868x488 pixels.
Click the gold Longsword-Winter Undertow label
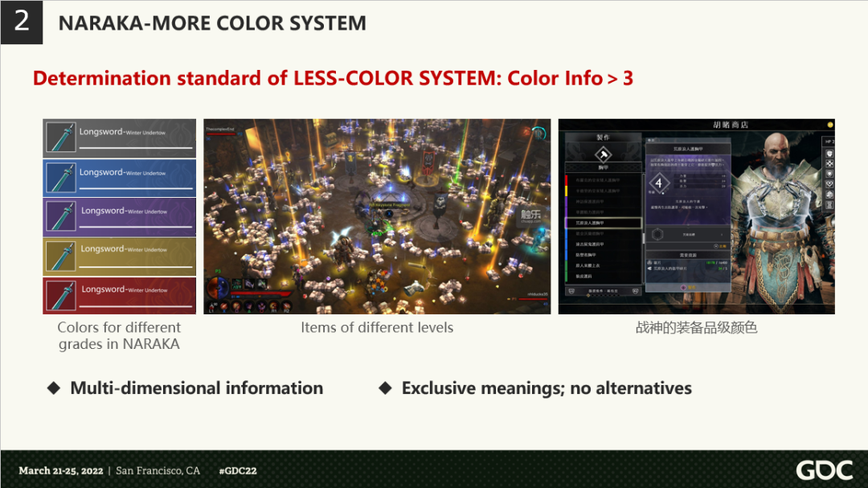coord(124,249)
